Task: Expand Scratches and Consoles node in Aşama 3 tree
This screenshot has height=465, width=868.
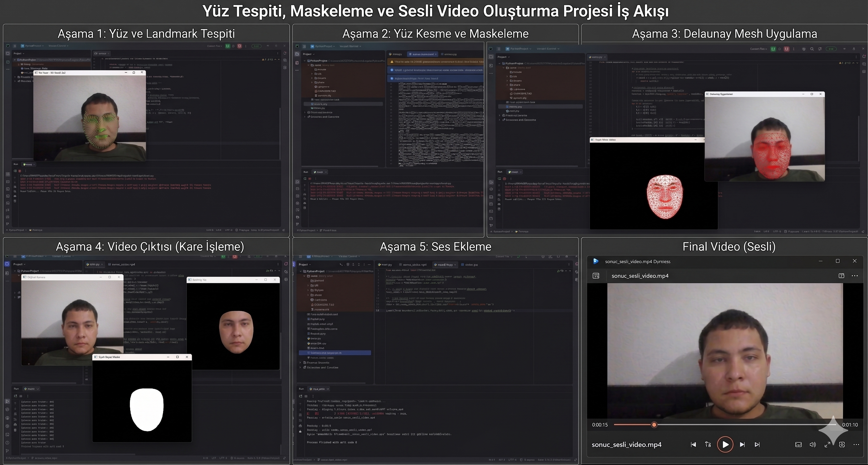Action: pyautogui.click(x=500, y=120)
